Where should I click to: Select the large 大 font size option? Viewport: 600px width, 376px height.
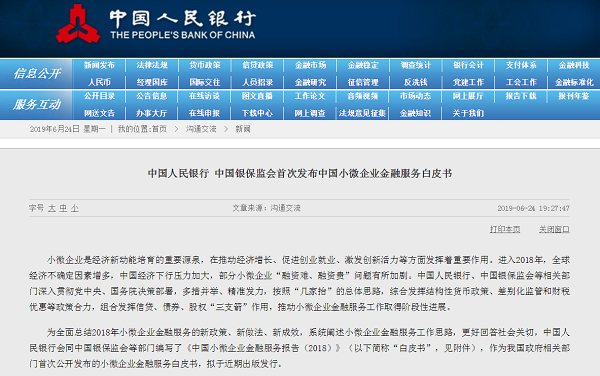[x=52, y=208]
